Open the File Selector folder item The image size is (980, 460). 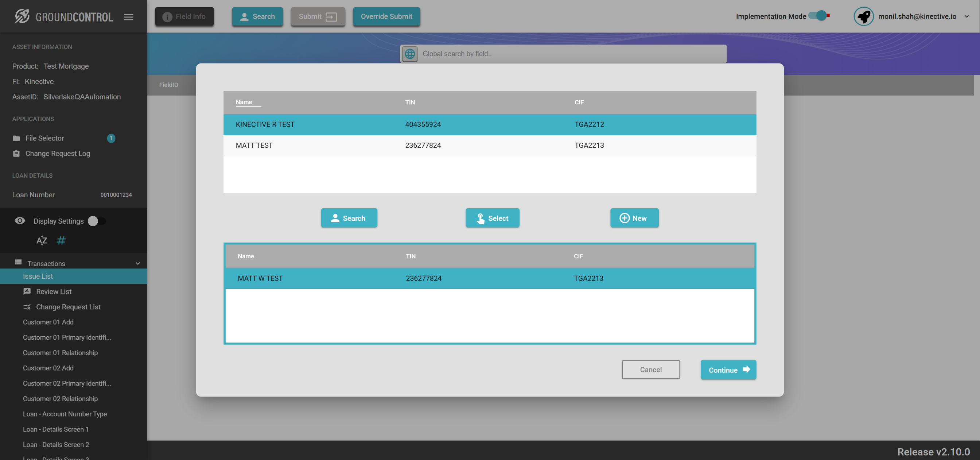tap(44, 138)
